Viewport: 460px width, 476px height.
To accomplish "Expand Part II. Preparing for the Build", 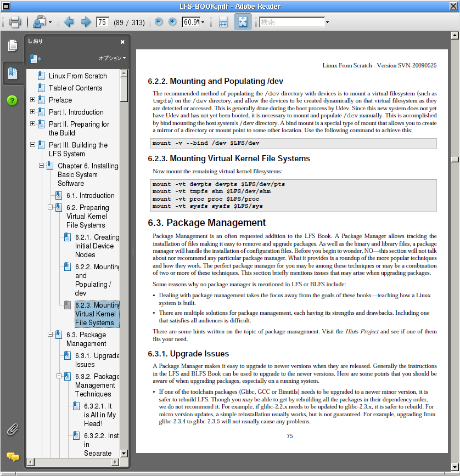I will [32, 123].
